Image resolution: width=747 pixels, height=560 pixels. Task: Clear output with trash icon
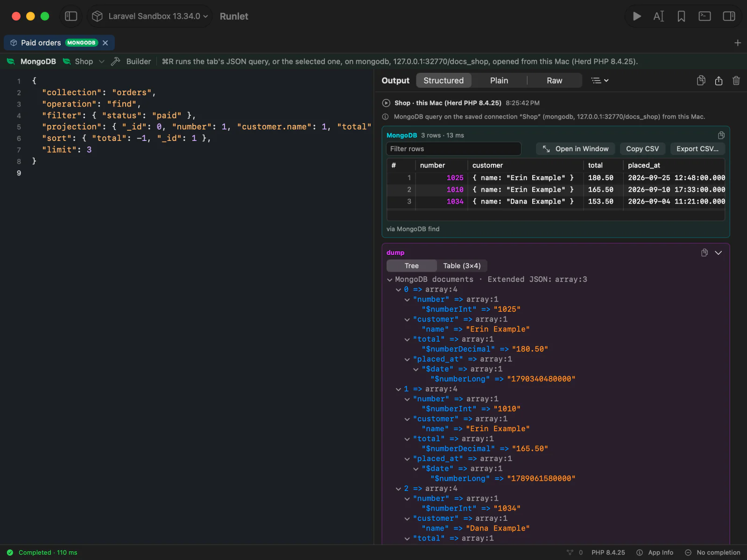pos(736,81)
